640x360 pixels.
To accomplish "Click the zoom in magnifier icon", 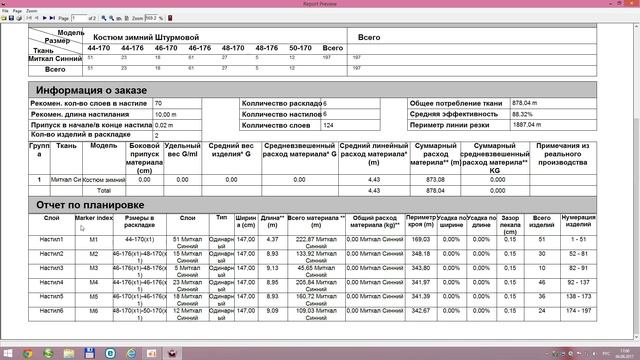I will pyautogui.click(x=104, y=18).
